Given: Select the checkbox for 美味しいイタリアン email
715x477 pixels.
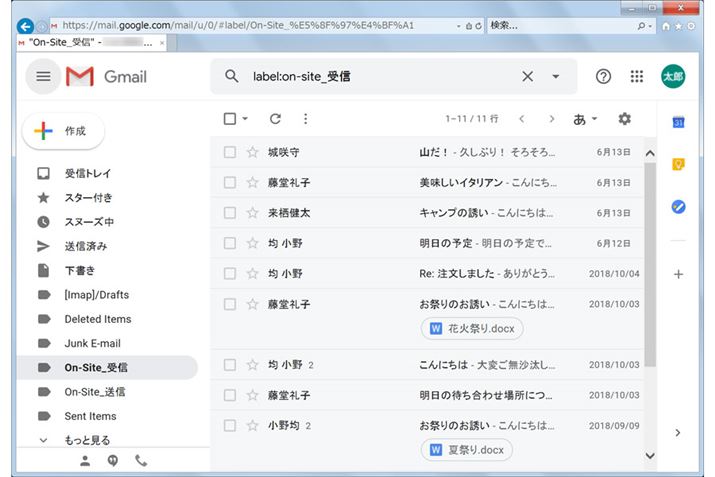Looking at the screenshot, I should click(230, 183).
